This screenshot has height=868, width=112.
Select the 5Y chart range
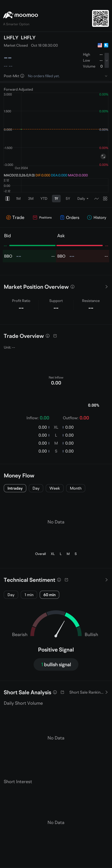click(68, 198)
